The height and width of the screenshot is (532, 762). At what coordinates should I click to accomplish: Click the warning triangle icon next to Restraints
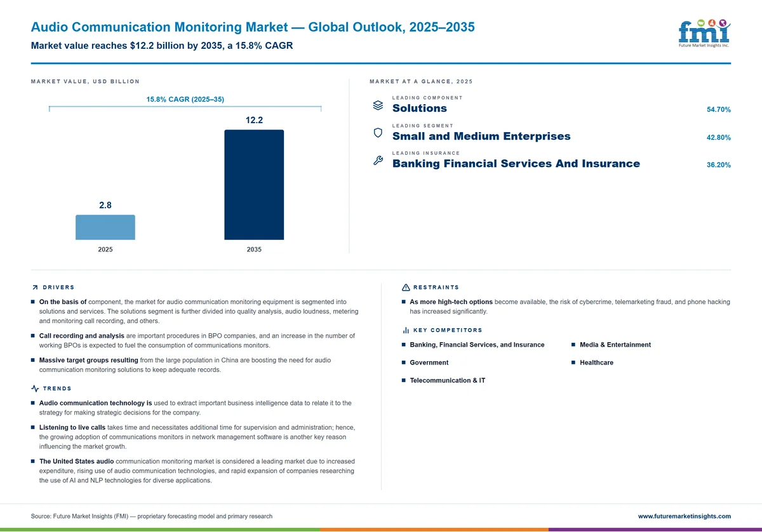coord(406,288)
